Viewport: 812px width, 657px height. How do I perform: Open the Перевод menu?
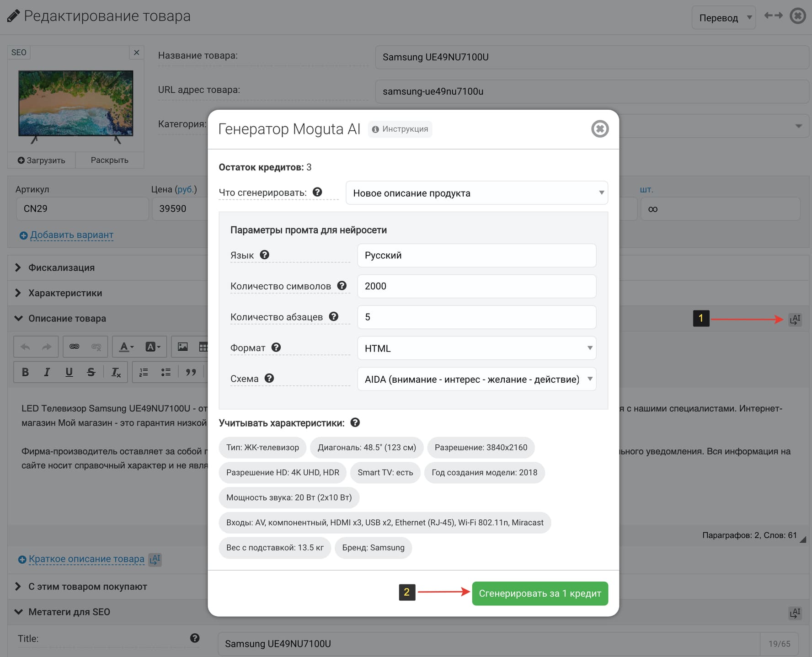(723, 17)
